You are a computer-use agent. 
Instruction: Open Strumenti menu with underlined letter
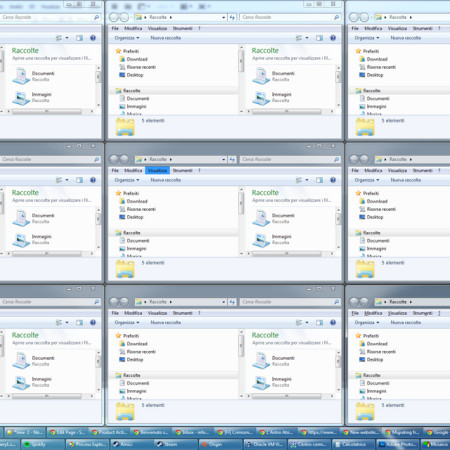tap(422, 313)
